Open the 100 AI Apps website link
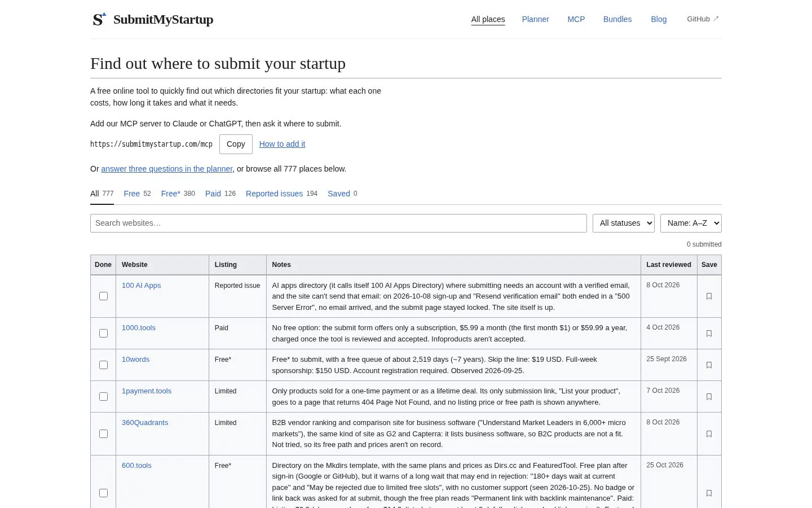 click(142, 286)
